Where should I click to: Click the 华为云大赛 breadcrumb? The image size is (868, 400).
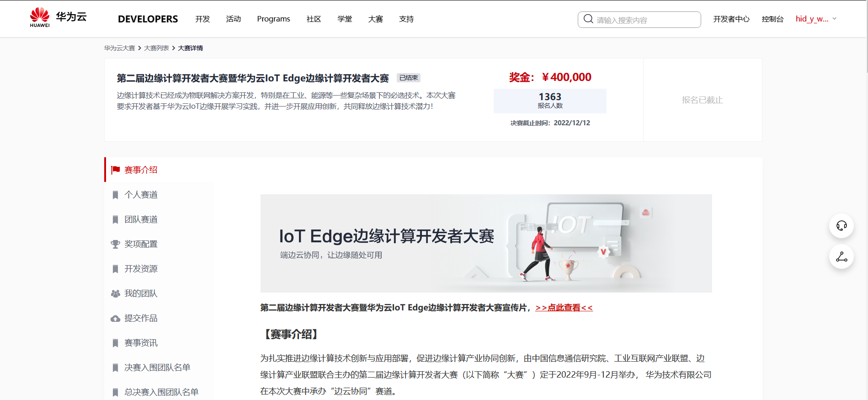click(119, 48)
